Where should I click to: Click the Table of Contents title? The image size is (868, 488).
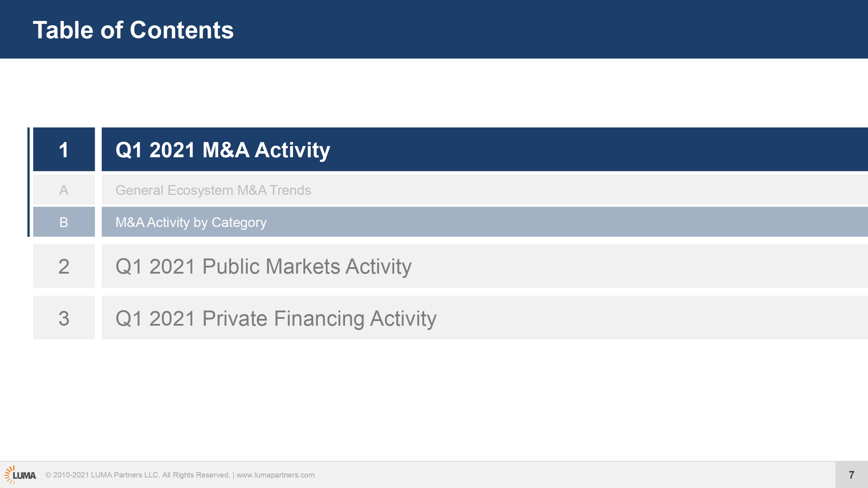click(133, 30)
